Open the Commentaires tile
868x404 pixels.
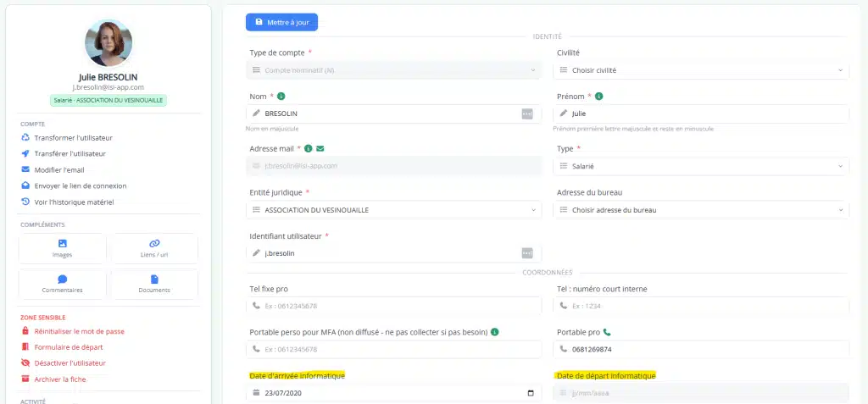(63, 284)
